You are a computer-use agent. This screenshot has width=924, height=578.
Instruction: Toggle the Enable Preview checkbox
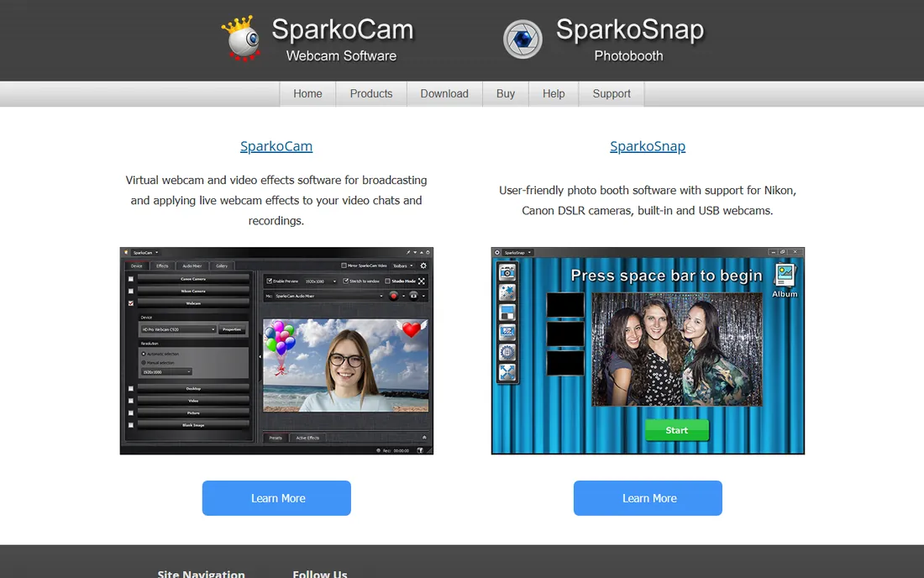coord(270,281)
